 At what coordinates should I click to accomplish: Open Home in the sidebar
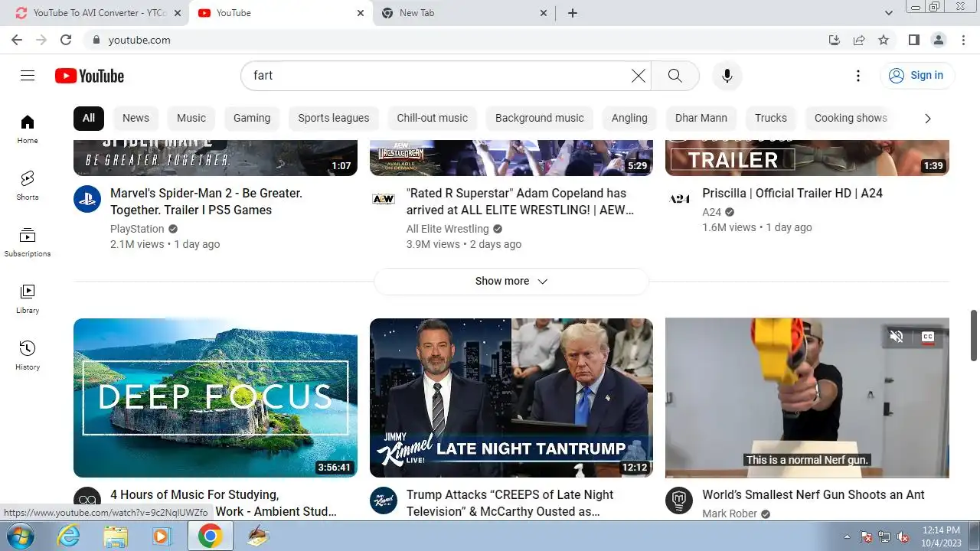(x=28, y=129)
